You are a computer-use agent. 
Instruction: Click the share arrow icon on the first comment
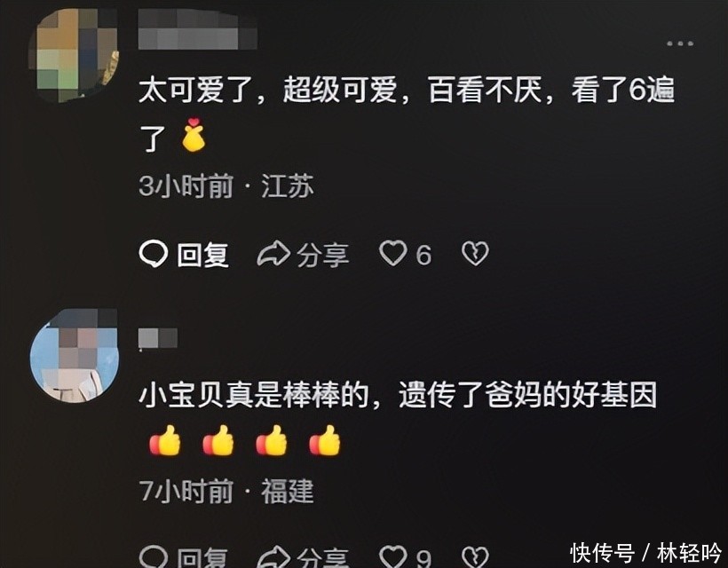pyautogui.click(x=274, y=255)
